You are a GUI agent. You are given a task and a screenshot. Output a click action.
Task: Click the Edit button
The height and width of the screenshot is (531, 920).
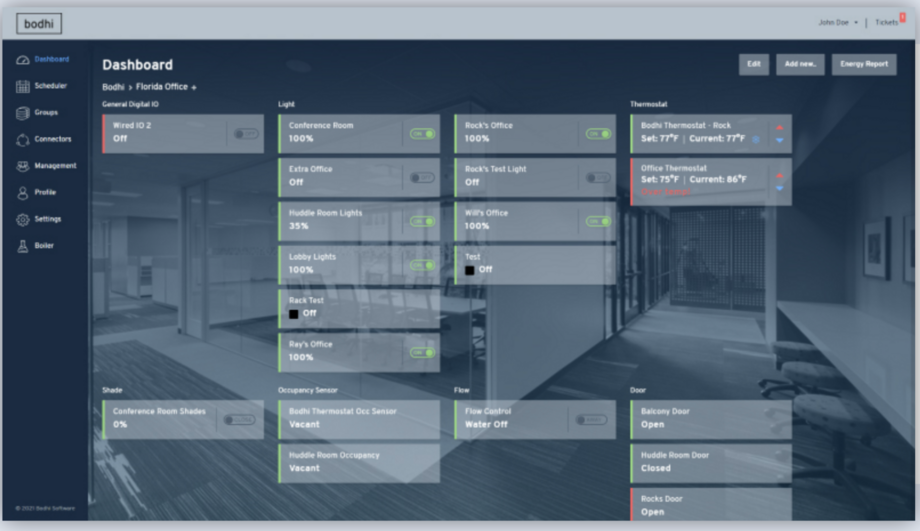point(754,64)
